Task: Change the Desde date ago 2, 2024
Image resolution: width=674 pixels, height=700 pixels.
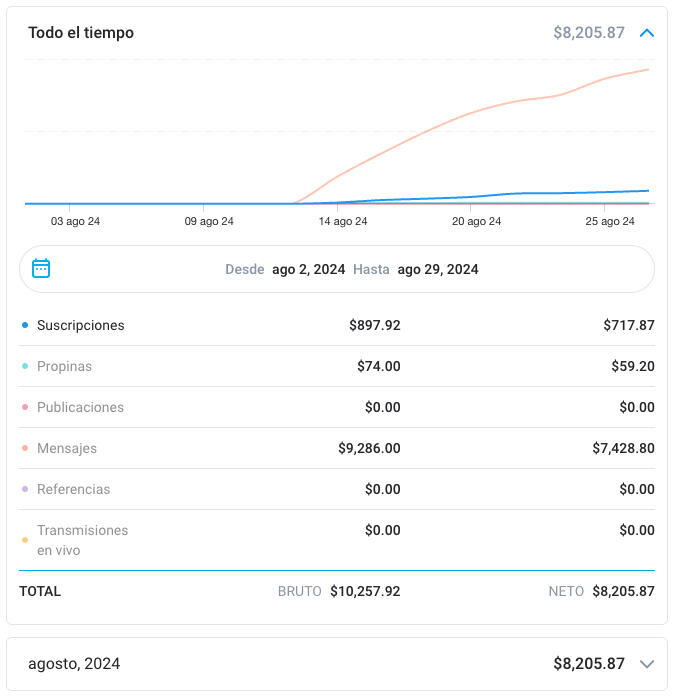Action: pyautogui.click(x=308, y=269)
